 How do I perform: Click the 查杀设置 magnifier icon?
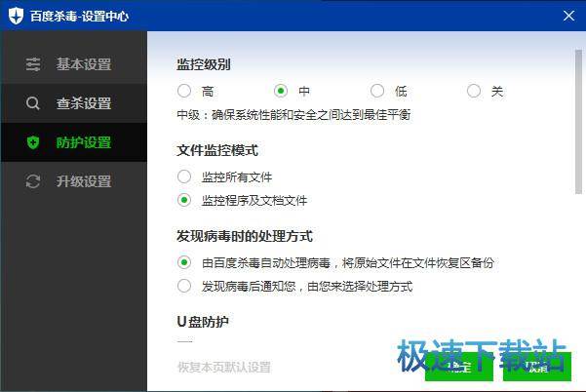click(x=33, y=103)
